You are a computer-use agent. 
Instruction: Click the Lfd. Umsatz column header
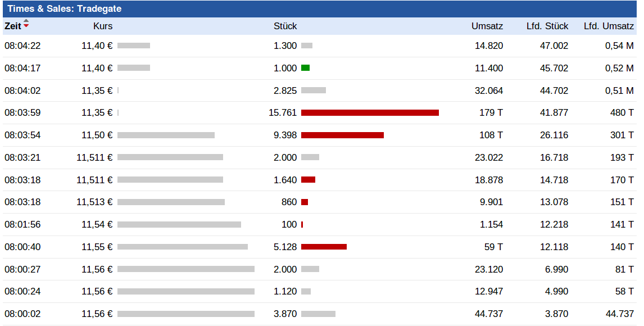click(608, 25)
